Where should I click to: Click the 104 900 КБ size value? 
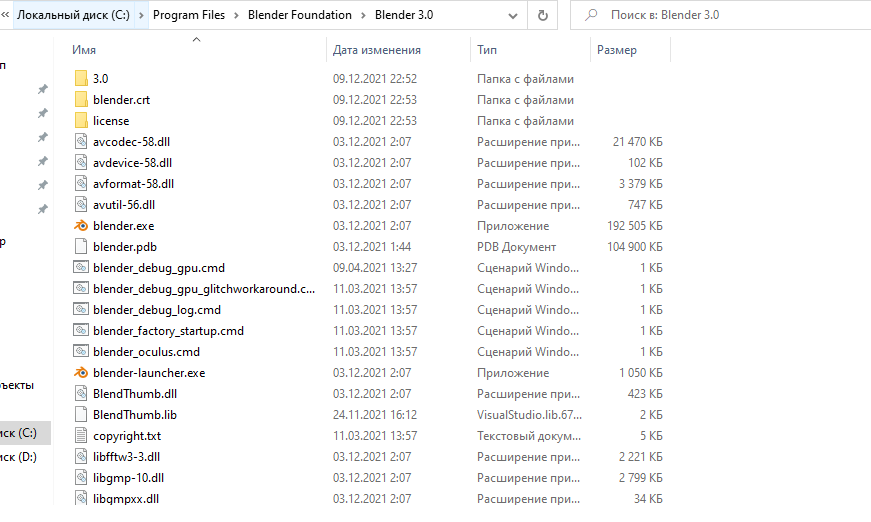(635, 247)
